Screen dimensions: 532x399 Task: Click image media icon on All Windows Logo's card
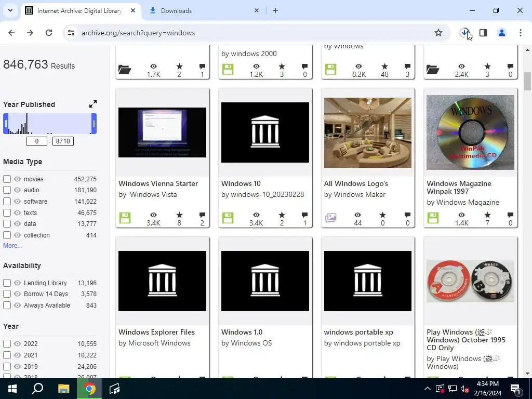coord(330,218)
